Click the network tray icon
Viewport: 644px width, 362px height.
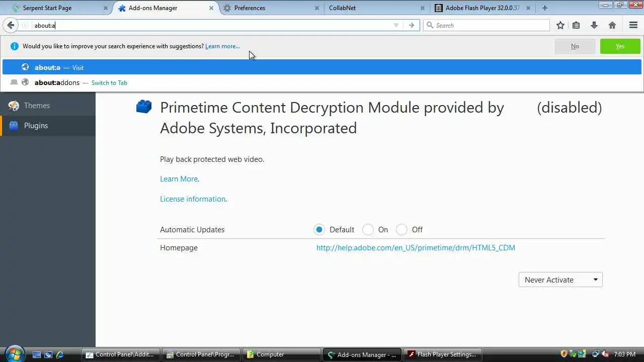coord(596,354)
